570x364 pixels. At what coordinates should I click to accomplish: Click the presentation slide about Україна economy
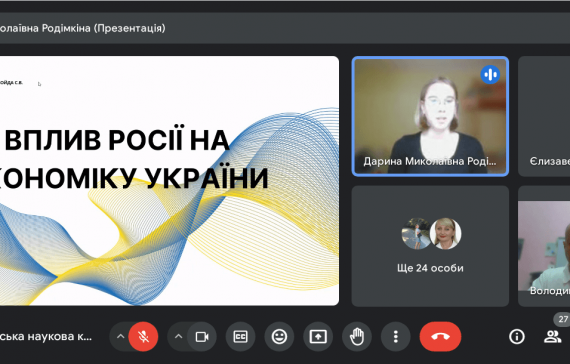(169, 181)
